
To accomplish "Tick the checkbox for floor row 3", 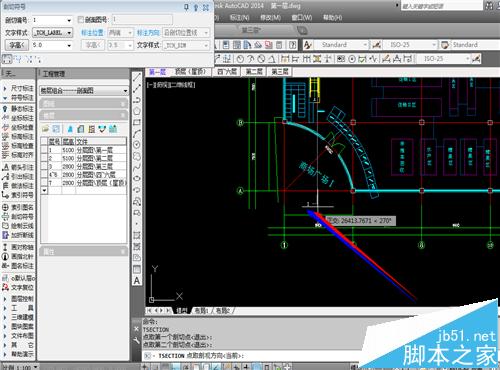I will pos(44,166).
